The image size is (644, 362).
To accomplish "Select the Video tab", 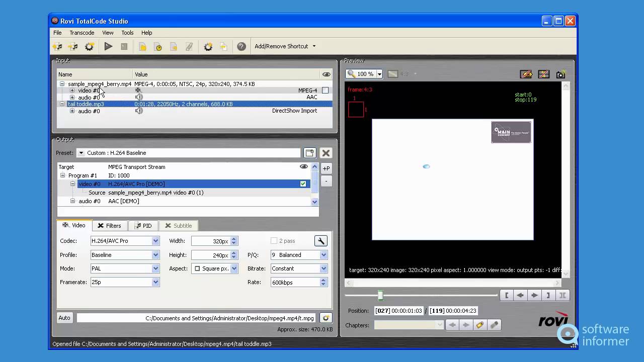I will pos(74,225).
